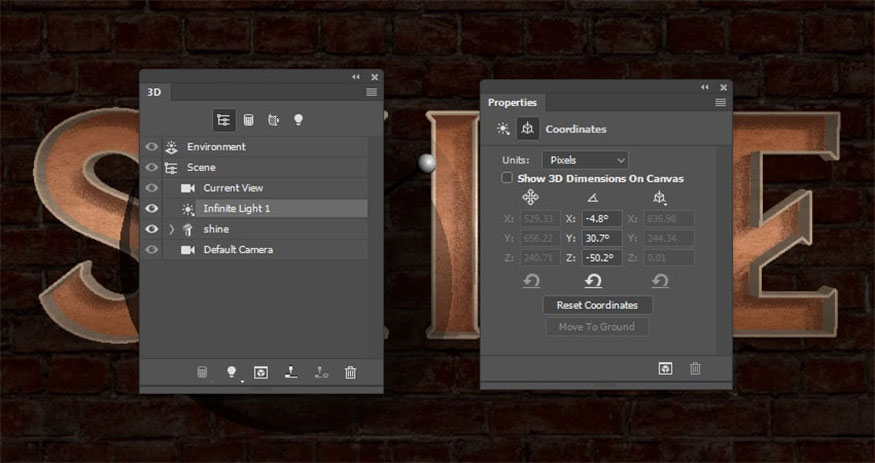Filter 3D panel by Materials

(273, 120)
